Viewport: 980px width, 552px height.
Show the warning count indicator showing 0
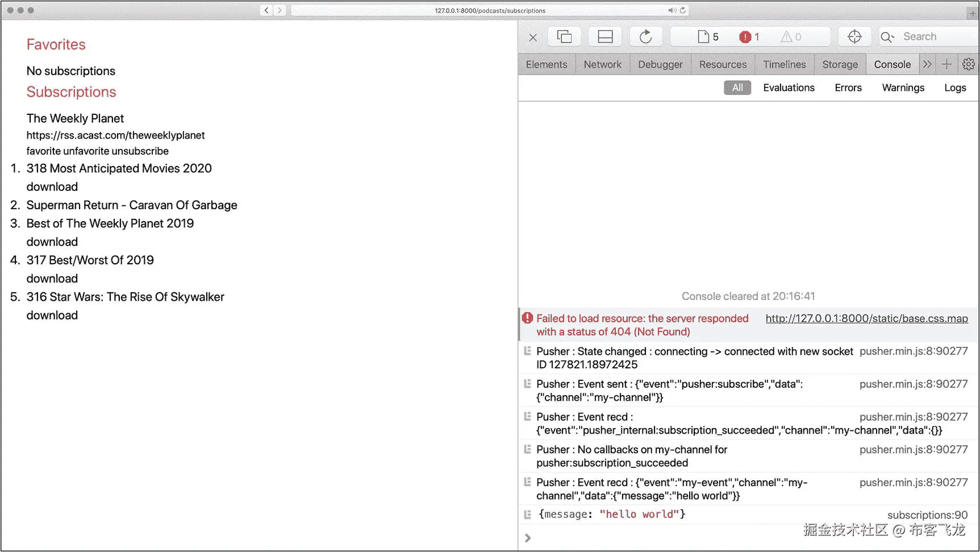point(791,37)
